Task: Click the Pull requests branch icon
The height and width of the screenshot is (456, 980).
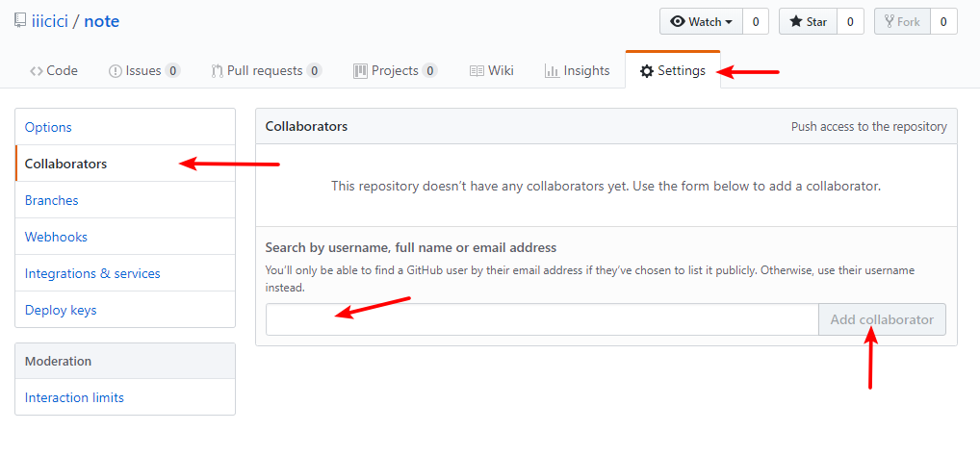Action: pos(217,71)
